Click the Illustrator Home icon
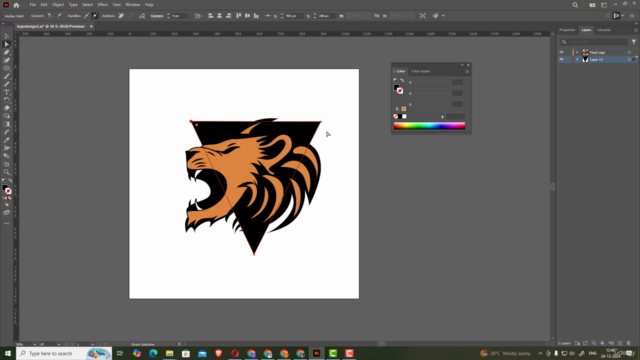The width and height of the screenshot is (640, 360). 16,5
